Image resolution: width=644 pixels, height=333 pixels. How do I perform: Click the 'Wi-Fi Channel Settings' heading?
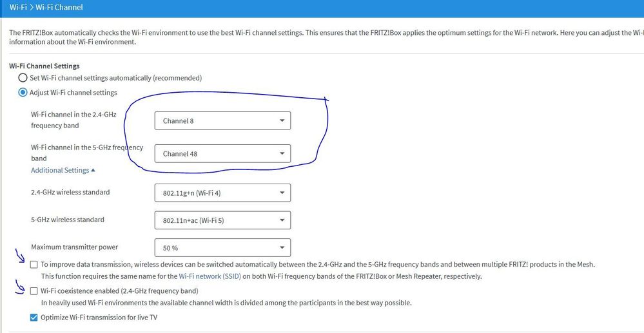[44, 66]
